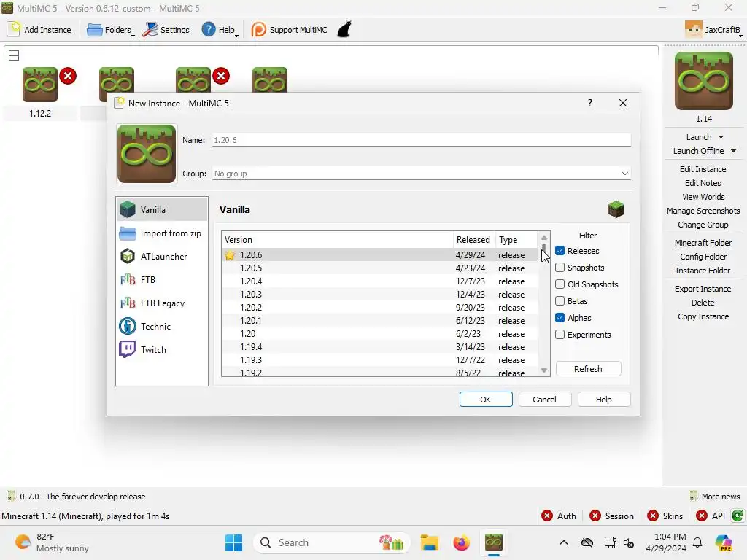
Task: Confirm with the OK button
Action: click(x=486, y=400)
